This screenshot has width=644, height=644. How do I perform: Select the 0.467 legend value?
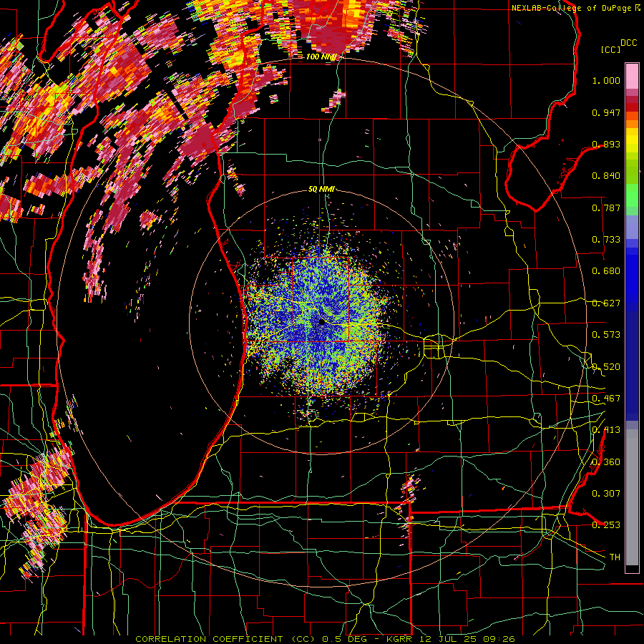coord(606,399)
